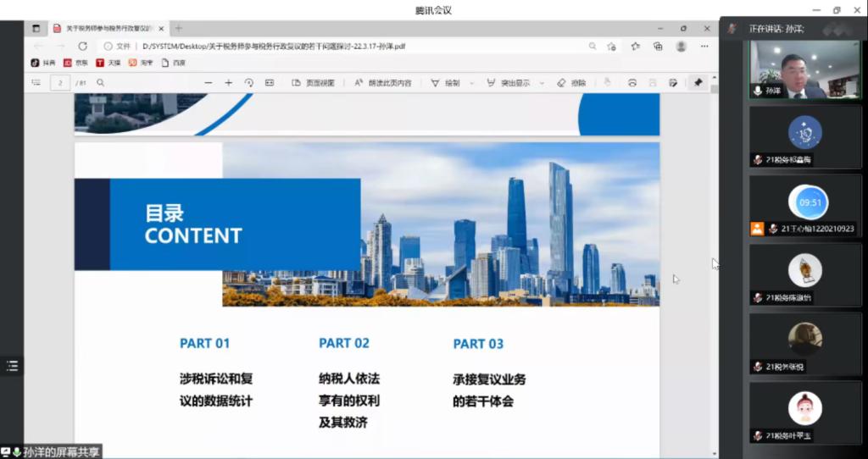This screenshot has height=459, width=868.
Task: Select the 擦除 eraser tool
Action: pyautogui.click(x=571, y=83)
